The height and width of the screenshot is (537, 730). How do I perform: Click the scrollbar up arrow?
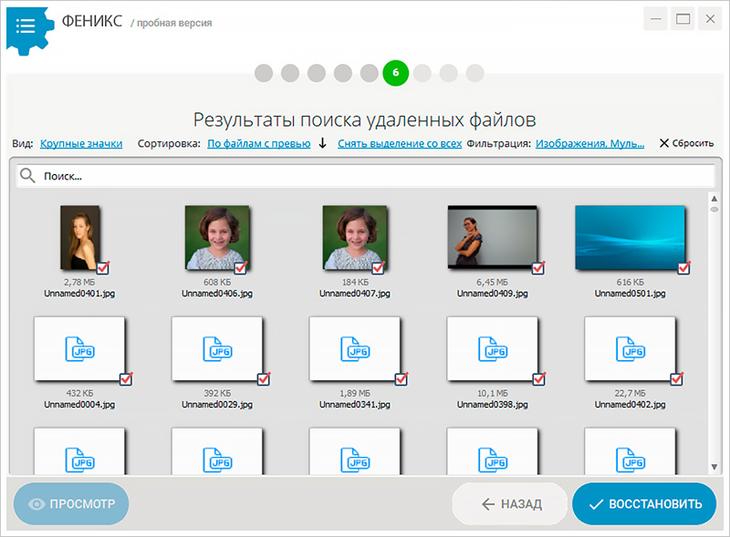714,198
